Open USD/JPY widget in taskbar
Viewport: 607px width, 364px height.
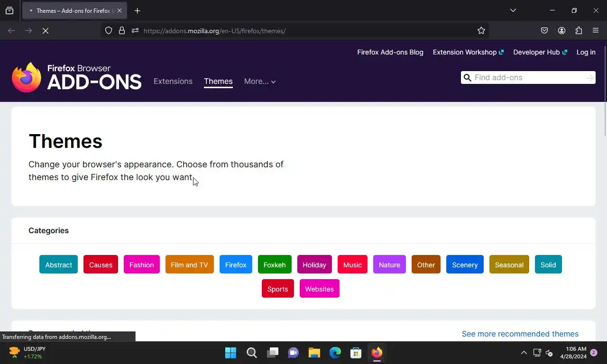(x=27, y=353)
